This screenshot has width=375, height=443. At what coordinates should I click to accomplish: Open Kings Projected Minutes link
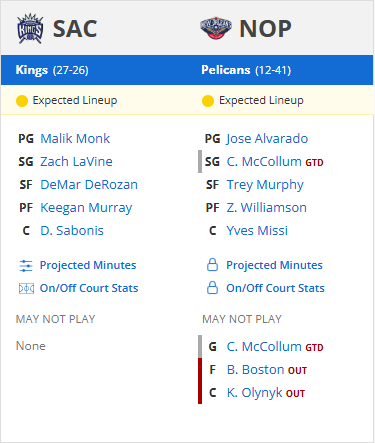(88, 265)
